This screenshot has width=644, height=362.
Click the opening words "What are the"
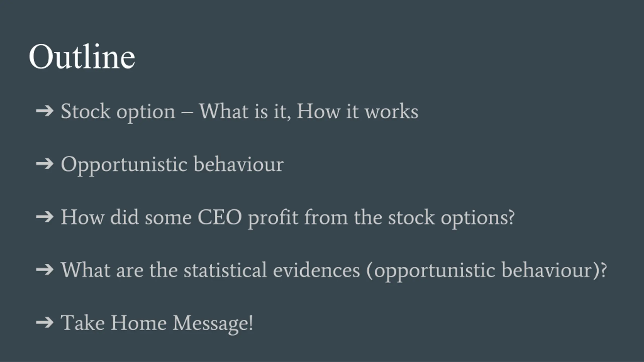coord(119,270)
